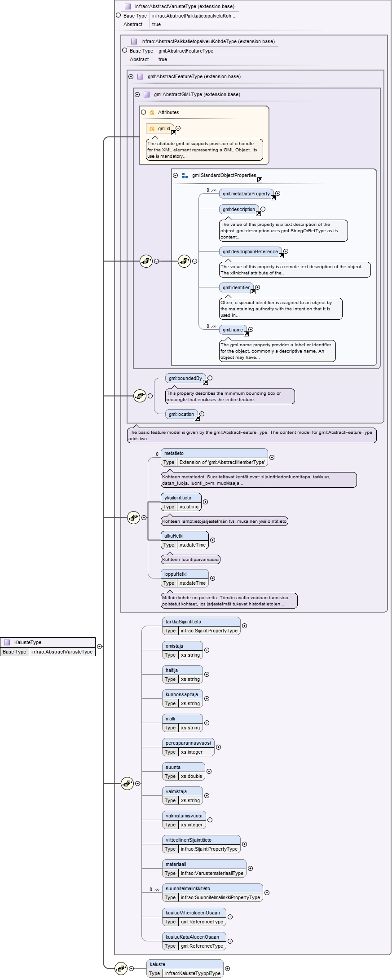Click the sequence compositor icon before metatieto group
Viewport: 392px width, 980px height.
tap(134, 517)
